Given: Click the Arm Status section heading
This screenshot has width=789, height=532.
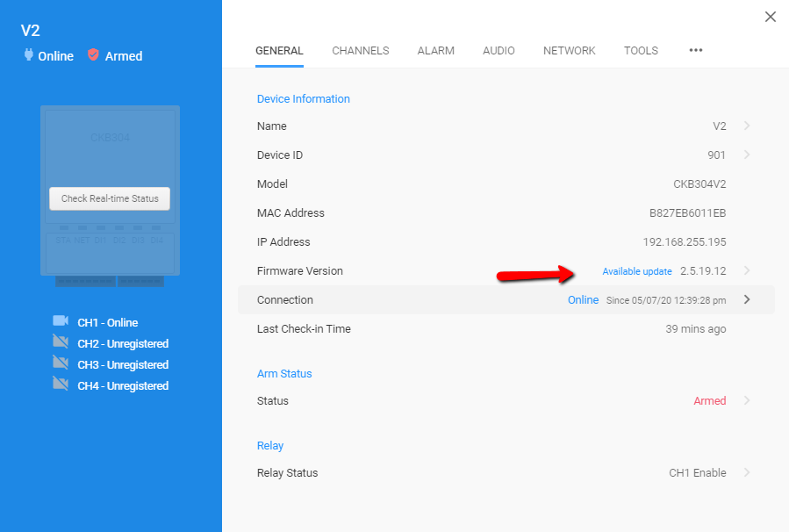Looking at the screenshot, I should click(x=284, y=374).
